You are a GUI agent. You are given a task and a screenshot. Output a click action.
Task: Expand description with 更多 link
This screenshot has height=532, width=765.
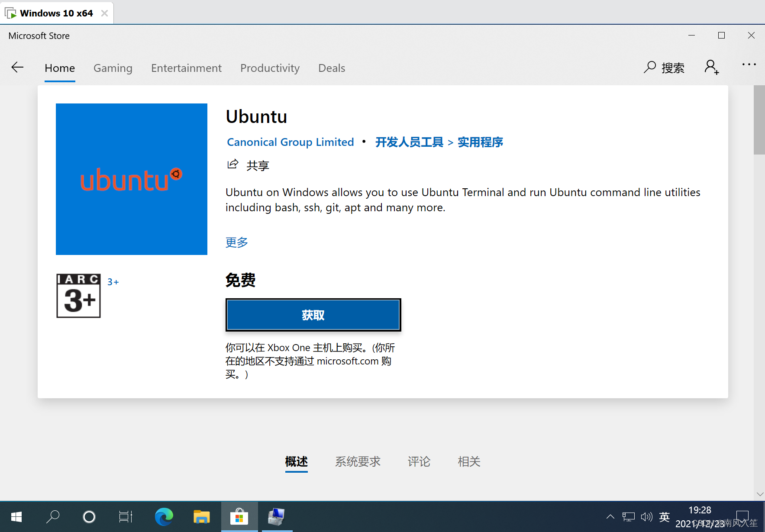(237, 242)
